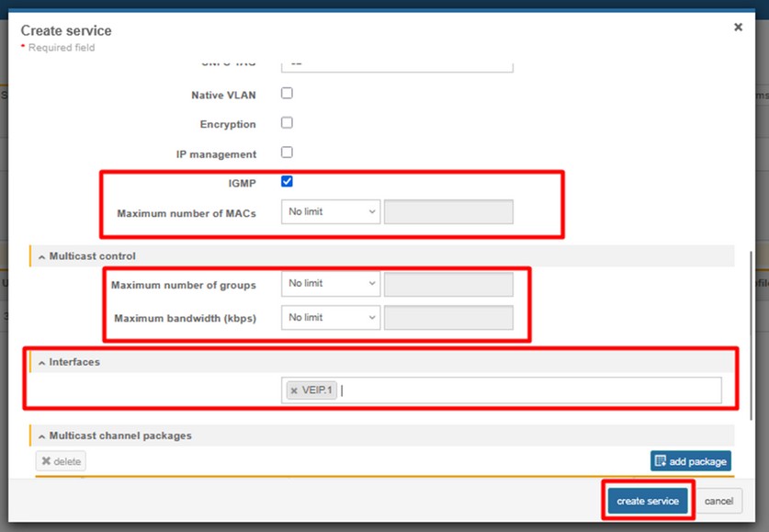Image resolution: width=769 pixels, height=532 pixels.
Task: Collapse the Multicast channel packages section
Action: (x=42, y=436)
